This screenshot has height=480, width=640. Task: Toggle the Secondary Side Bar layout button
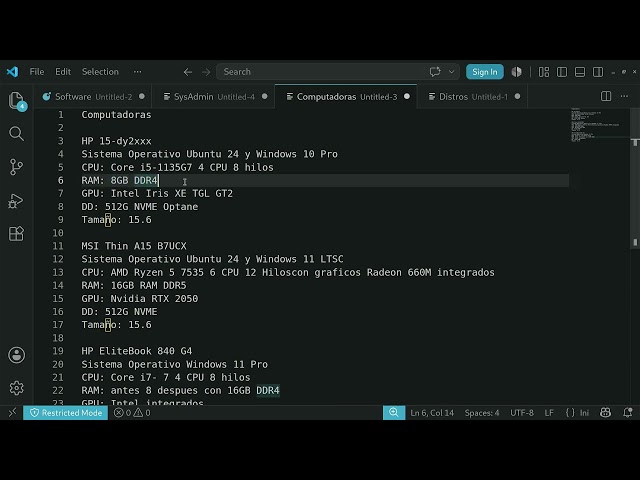click(x=598, y=72)
